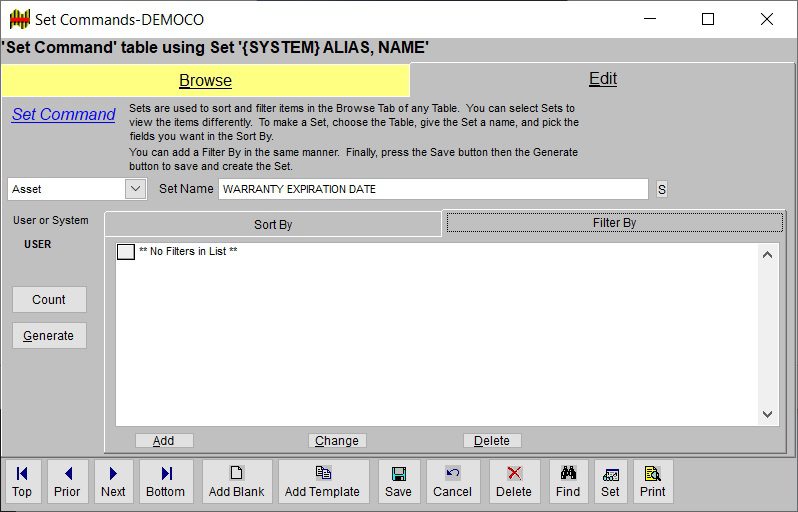Open the Set Command link
The image size is (798, 512).
63,114
